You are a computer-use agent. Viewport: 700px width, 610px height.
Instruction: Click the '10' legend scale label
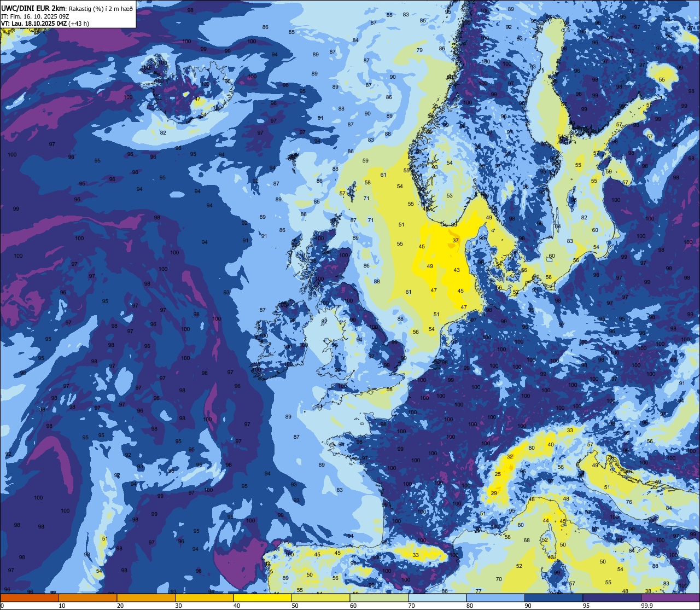point(62,606)
